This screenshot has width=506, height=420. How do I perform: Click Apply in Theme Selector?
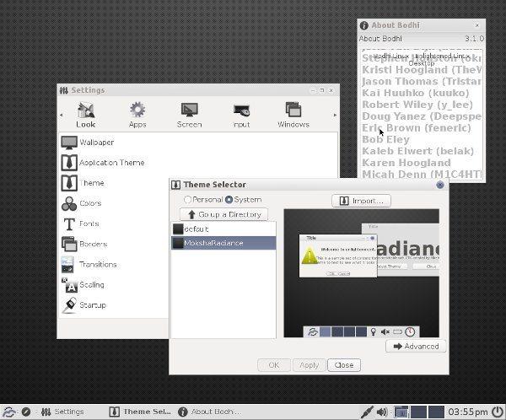click(x=309, y=365)
